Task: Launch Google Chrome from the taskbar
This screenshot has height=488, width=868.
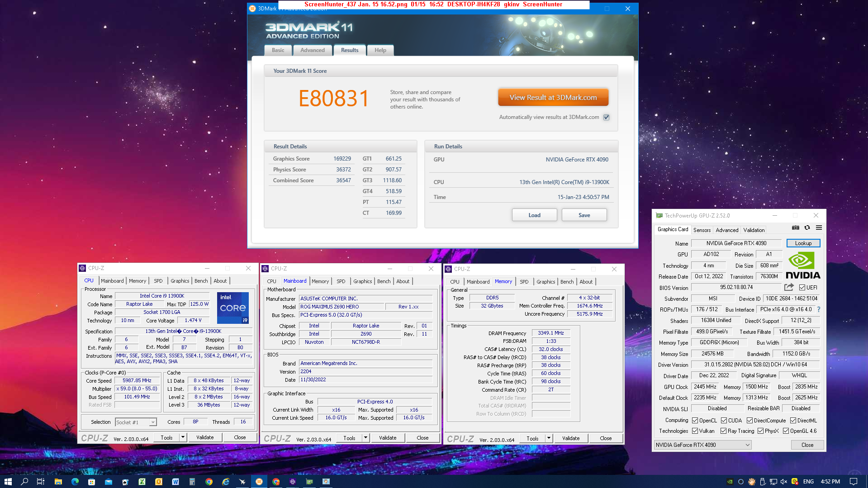Action: [x=209, y=482]
